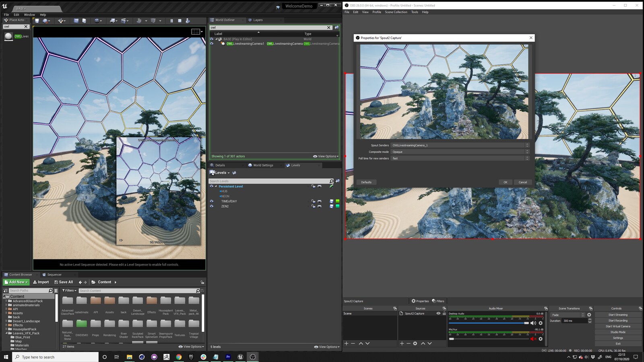Open Desktop Audio settings gear
This screenshot has height=362, width=644.
pyautogui.click(x=541, y=323)
